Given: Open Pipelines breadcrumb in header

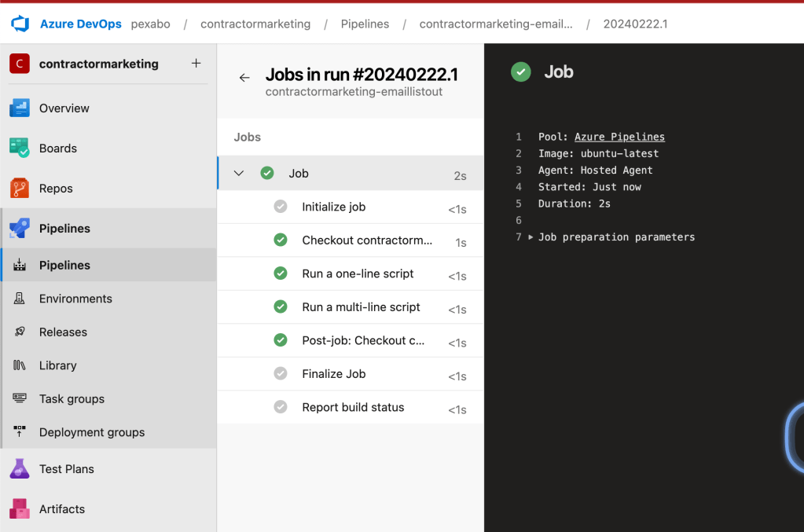Looking at the screenshot, I should coord(365,24).
